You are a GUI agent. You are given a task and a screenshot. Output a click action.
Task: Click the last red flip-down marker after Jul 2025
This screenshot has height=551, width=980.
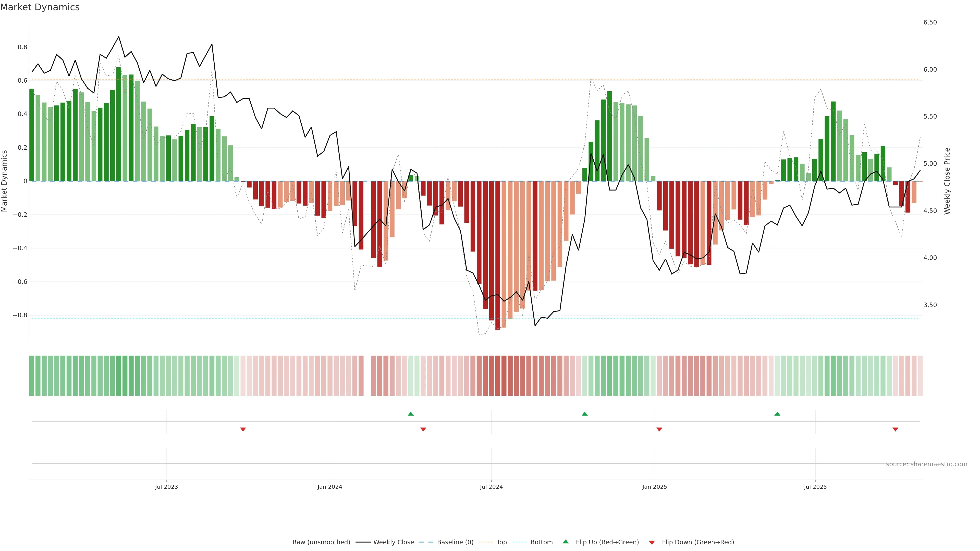point(895,429)
